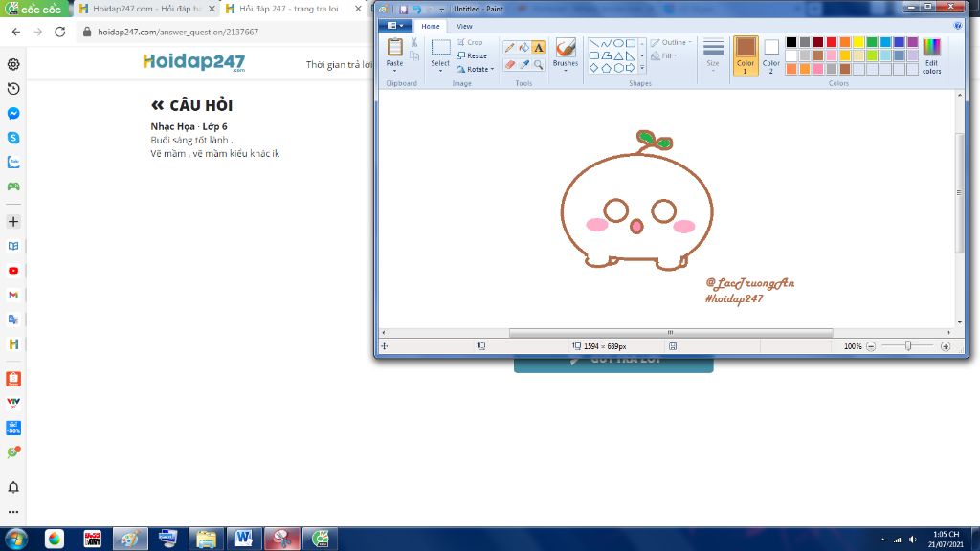Select the Eraser tool in Paint
This screenshot has width=980, height=551.
pos(509,64)
